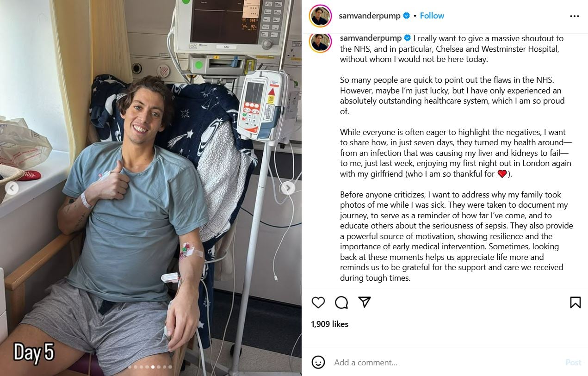Jump to the last carousel dot indicator
The image size is (588, 376).
coord(170,367)
